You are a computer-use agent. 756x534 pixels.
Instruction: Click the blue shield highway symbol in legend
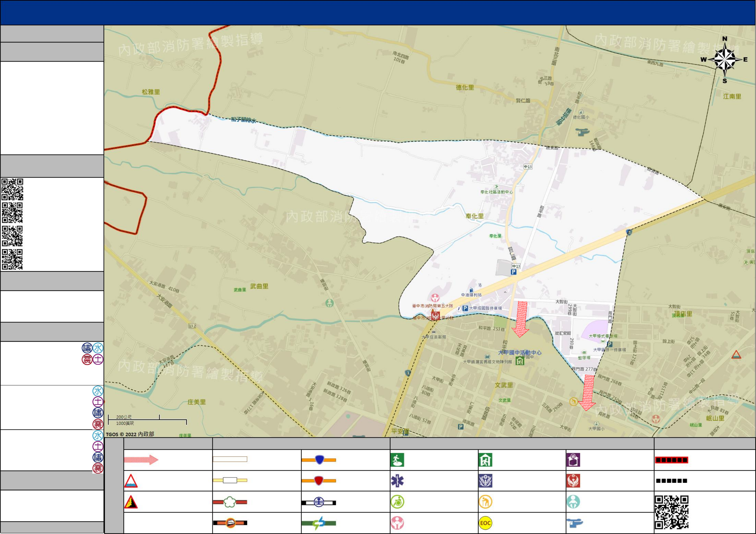(x=319, y=460)
